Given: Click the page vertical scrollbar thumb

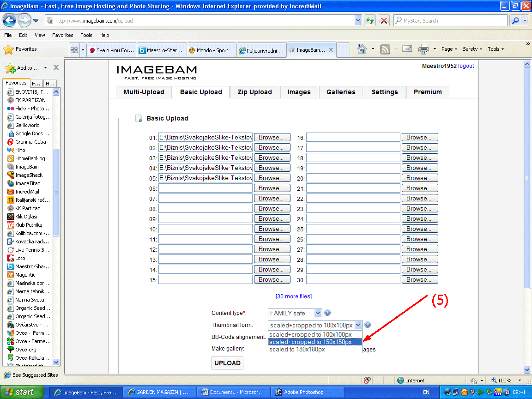Looking at the screenshot, I should pyautogui.click(x=527, y=178).
